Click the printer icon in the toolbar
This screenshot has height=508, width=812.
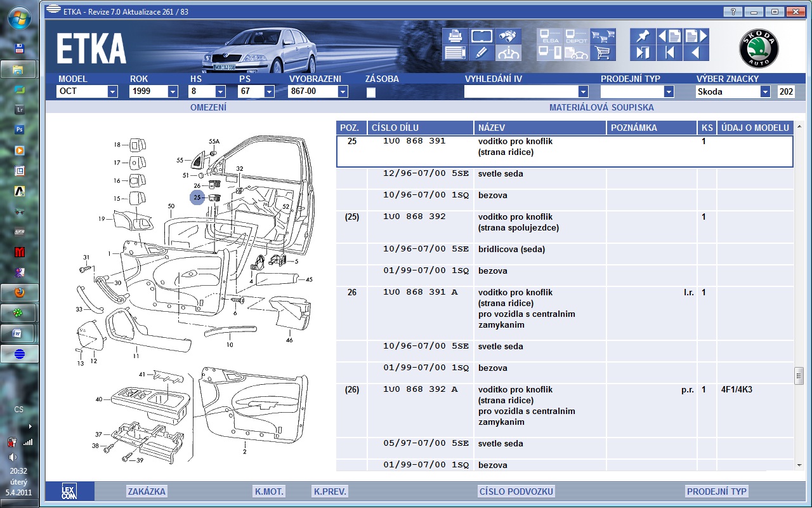454,36
